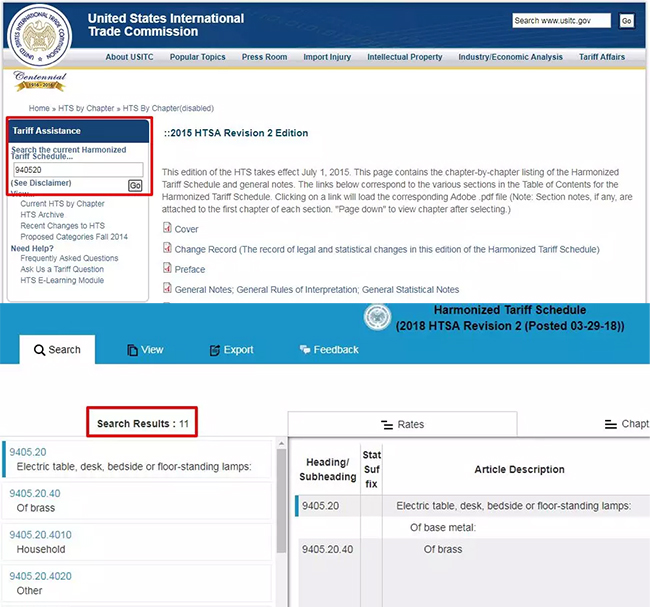650x607 pixels.
Task: Click the search results scrollbar up arrow
Action: click(x=281, y=444)
